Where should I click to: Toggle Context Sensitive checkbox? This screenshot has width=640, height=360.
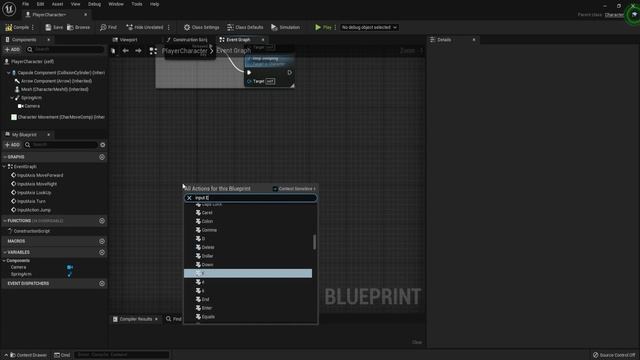(275, 189)
